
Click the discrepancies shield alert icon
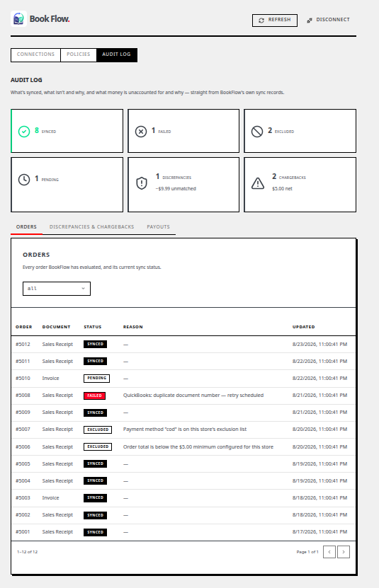tap(141, 183)
